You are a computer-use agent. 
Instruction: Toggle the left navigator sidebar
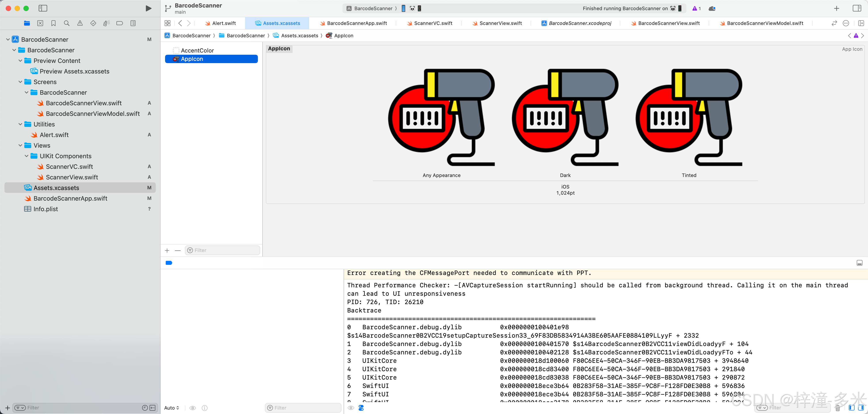click(43, 8)
